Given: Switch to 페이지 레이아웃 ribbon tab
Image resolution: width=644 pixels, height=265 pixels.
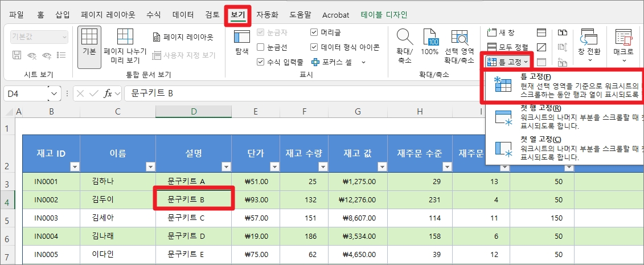Looking at the screenshot, I should click(108, 15).
